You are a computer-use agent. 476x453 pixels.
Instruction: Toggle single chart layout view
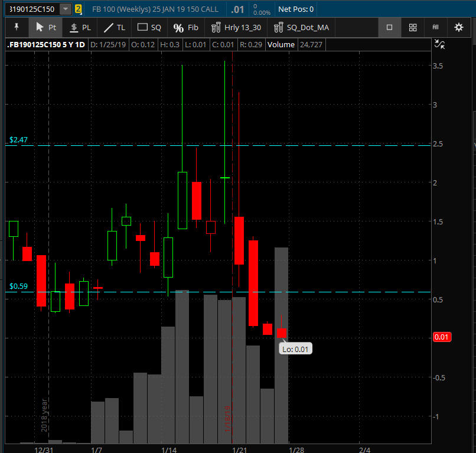390,27
